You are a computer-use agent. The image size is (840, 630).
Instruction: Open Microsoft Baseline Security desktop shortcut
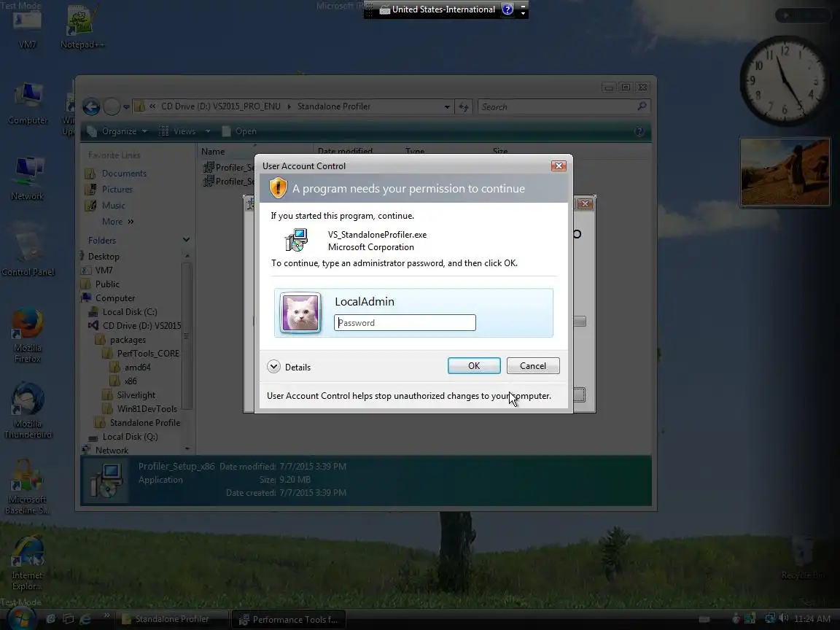tap(27, 487)
